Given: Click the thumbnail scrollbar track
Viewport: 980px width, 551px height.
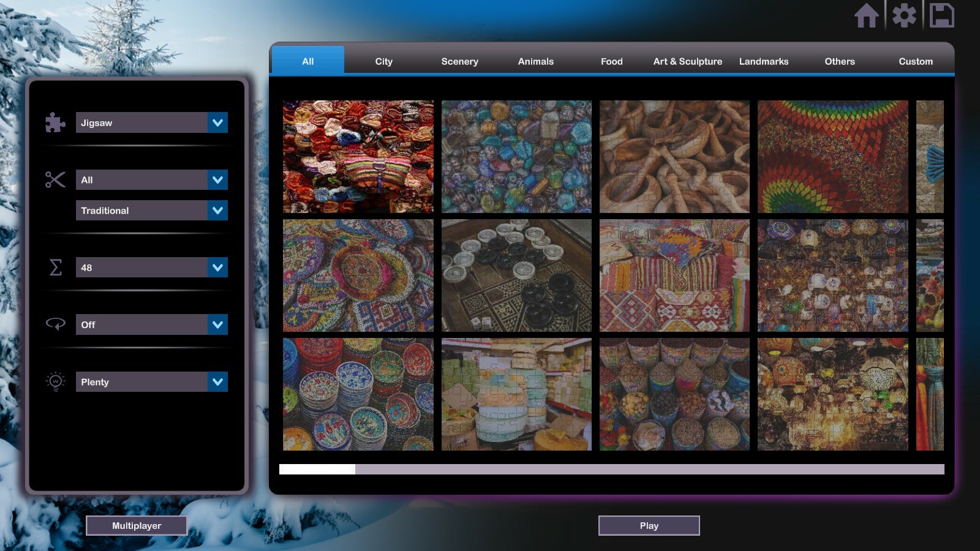Looking at the screenshot, I should pyautogui.click(x=612, y=469).
